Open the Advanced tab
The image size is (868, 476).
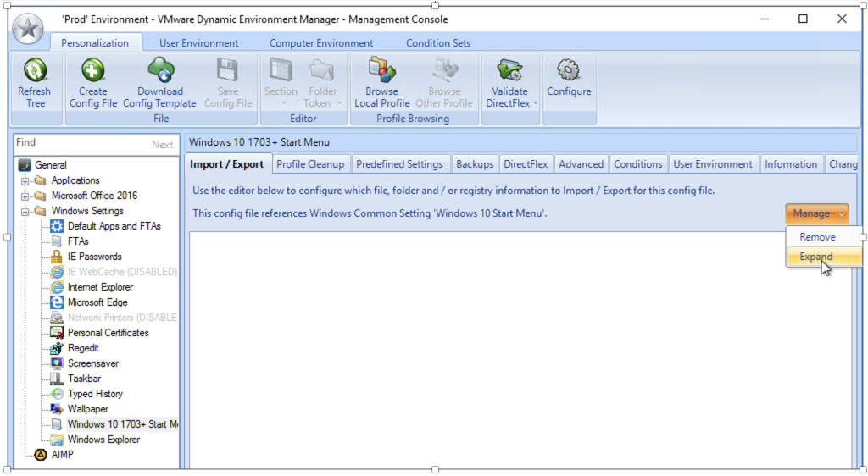tap(581, 164)
